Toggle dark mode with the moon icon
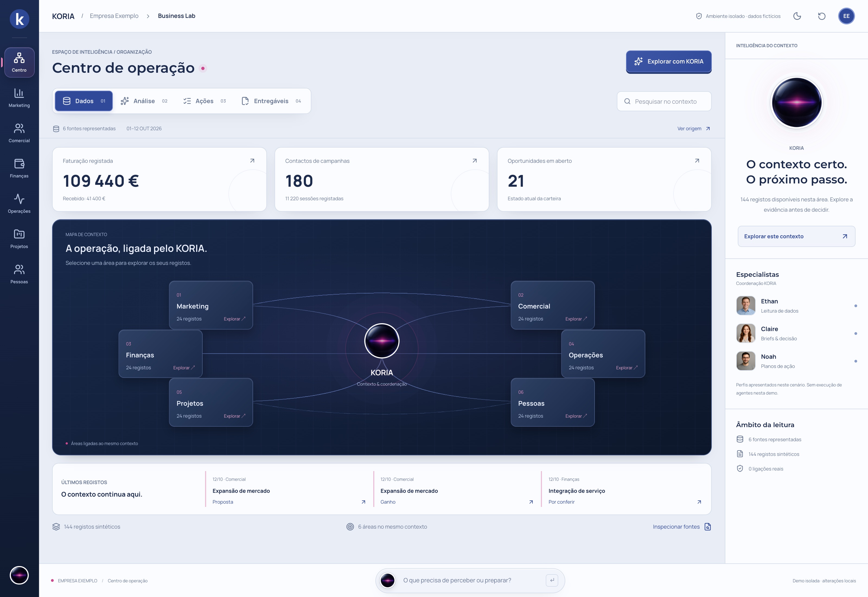868x597 pixels. (797, 16)
